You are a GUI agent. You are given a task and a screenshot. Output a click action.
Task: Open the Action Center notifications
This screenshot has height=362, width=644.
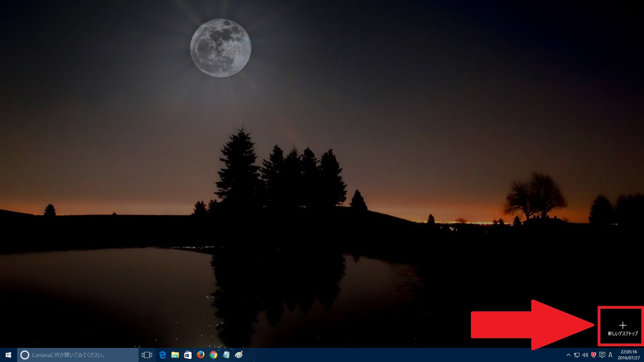(x=602, y=355)
